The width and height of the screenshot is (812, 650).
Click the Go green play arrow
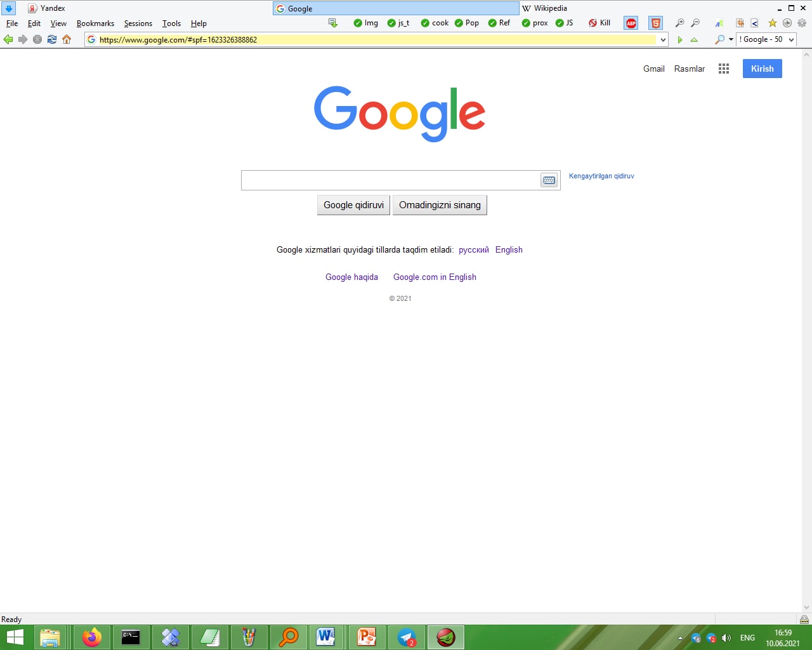(x=679, y=39)
